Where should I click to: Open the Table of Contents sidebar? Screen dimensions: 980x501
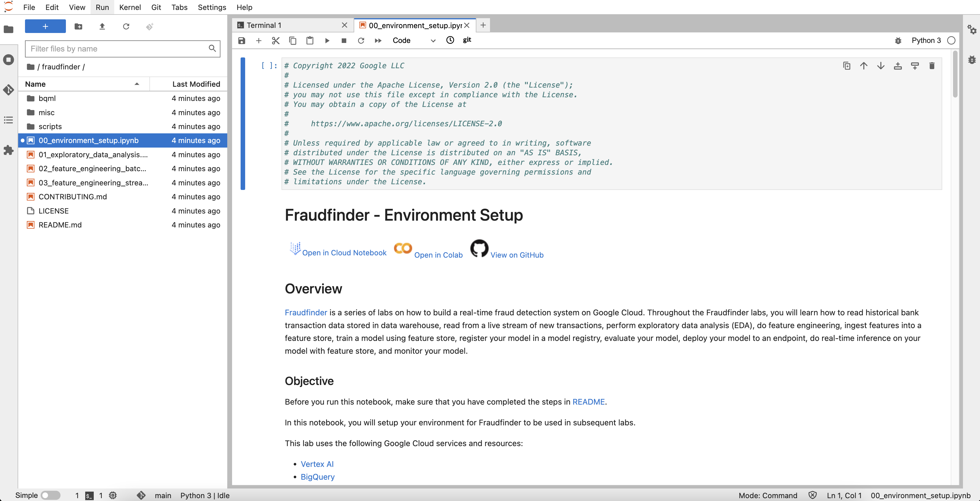coord(8,120)
